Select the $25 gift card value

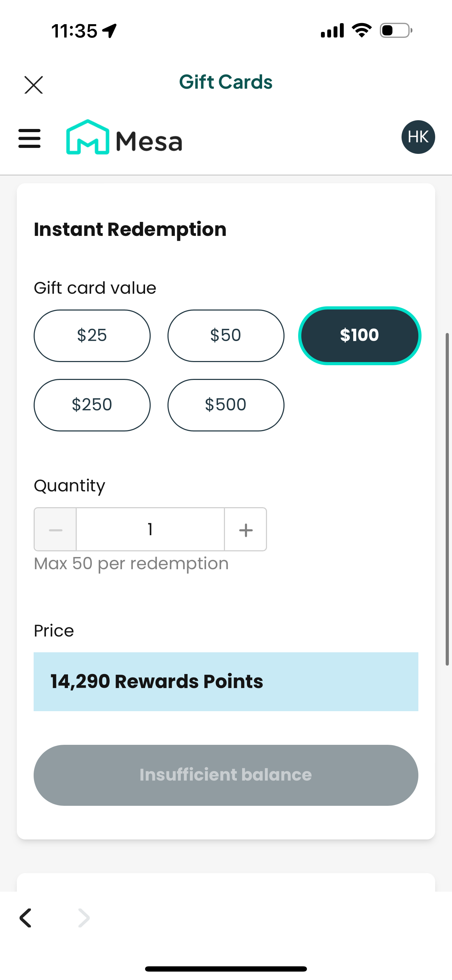tap(92, 335)
